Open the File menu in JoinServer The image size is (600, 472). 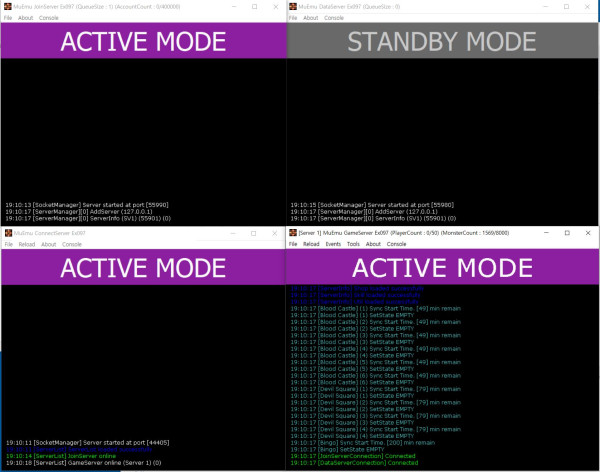(x=8, y=18)
